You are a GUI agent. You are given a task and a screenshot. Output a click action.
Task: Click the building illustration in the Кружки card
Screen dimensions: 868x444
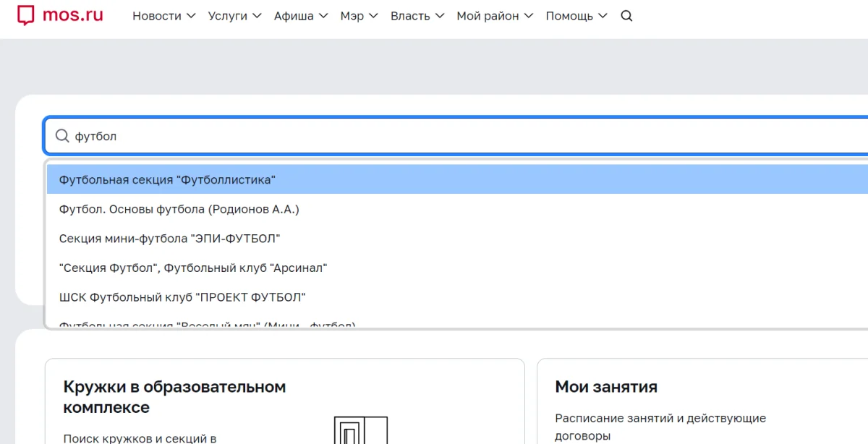[x=360, y=430]
